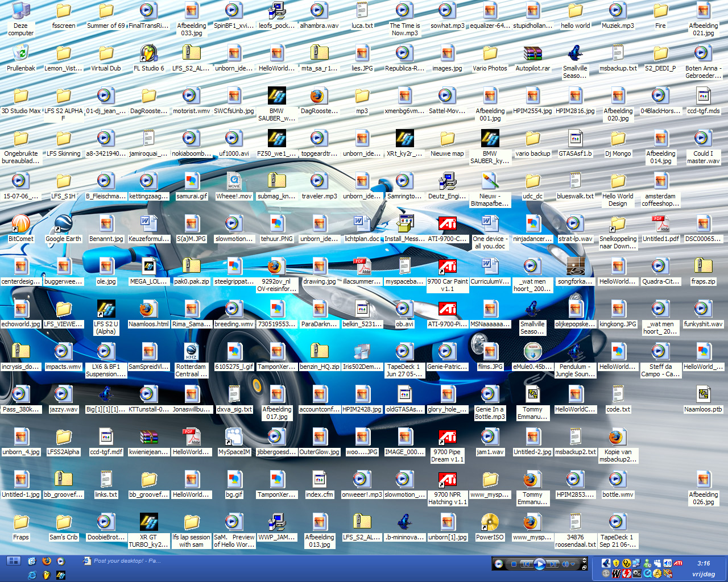Viewport: 728px width, 582px height.
Task: Launch FL Studio 6 shortcut on desktop
Action: point(148,58)
